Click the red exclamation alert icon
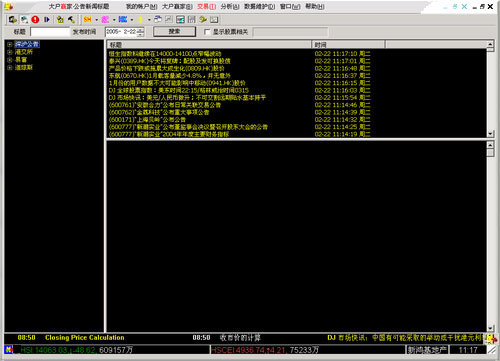The height and width of the screenshot is (361, 500). click(x=35, y=20)
